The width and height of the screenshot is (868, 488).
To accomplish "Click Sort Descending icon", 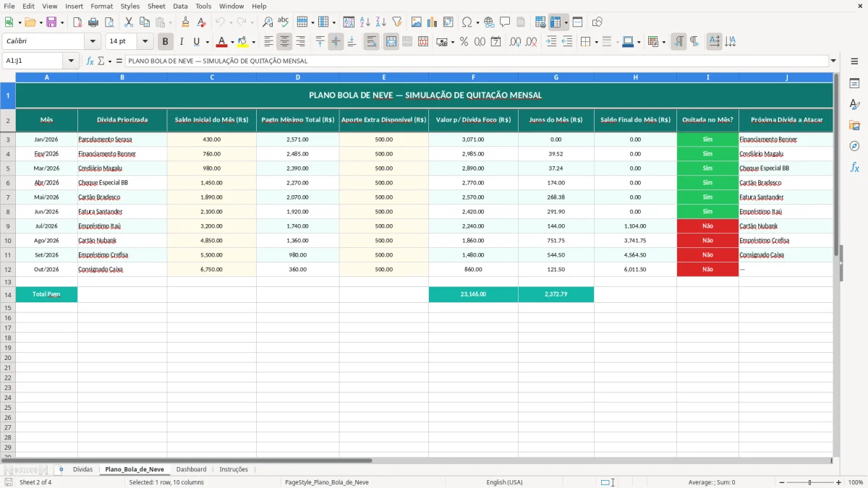I will click(380, 22).
